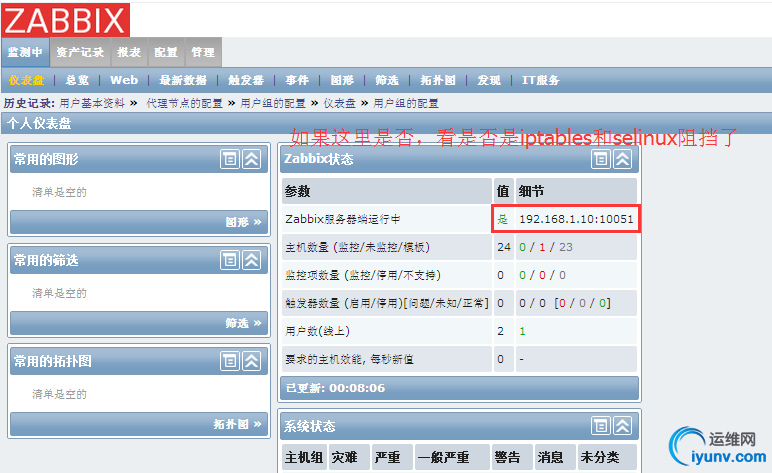Viewport: 772px width, 473px height.
Task: Click the 主机数量 row label
Action: (x=357, y=247)
